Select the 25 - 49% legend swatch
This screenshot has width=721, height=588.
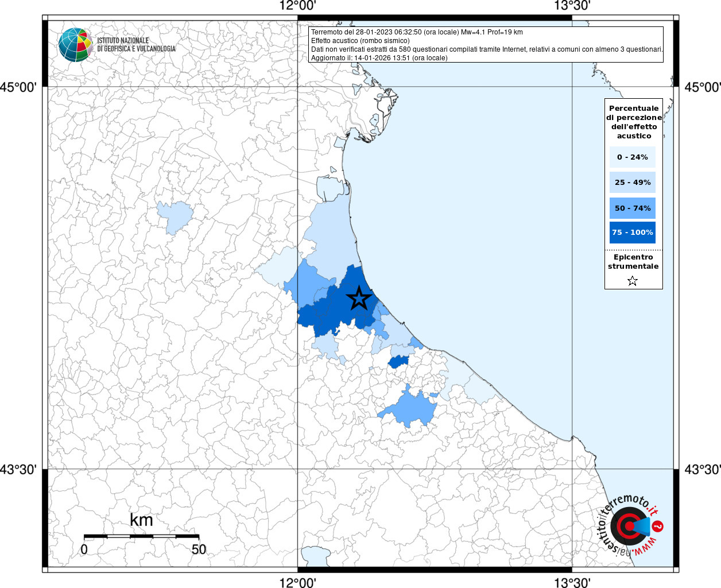[x=633, y=183]
